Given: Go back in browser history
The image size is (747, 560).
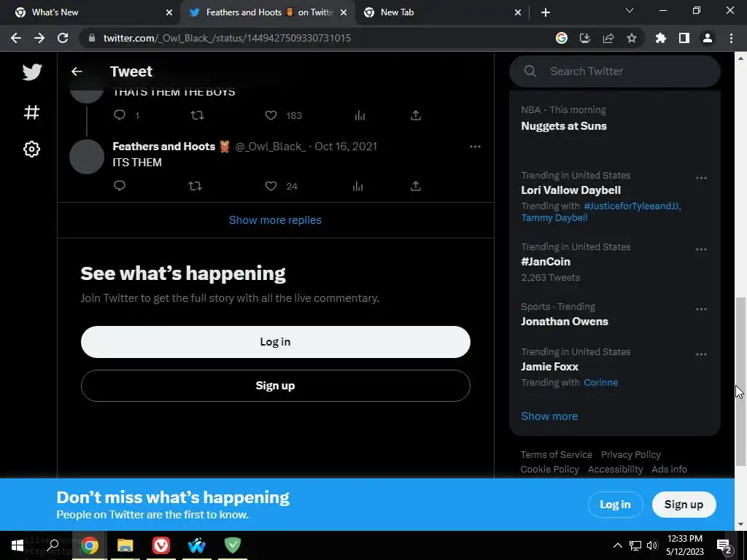Looking at the screenshot, I should (16, 38).
